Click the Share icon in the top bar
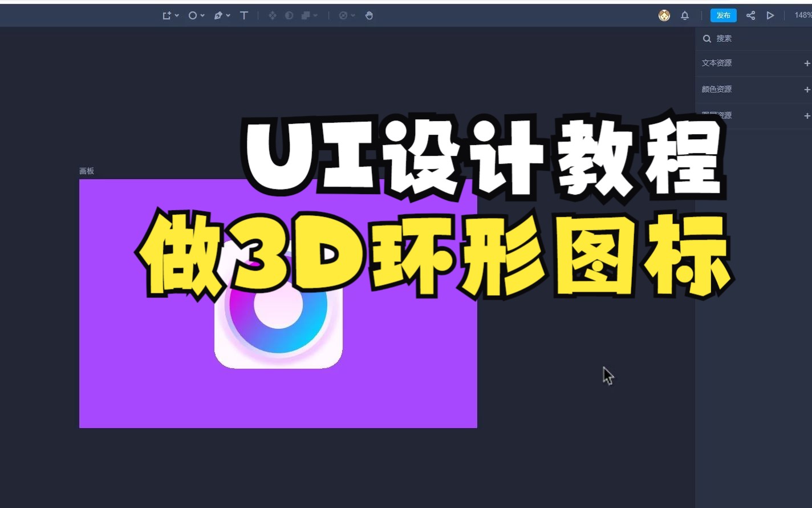Image resolution: width=812 pixels, height=508 pixels. 750,15
